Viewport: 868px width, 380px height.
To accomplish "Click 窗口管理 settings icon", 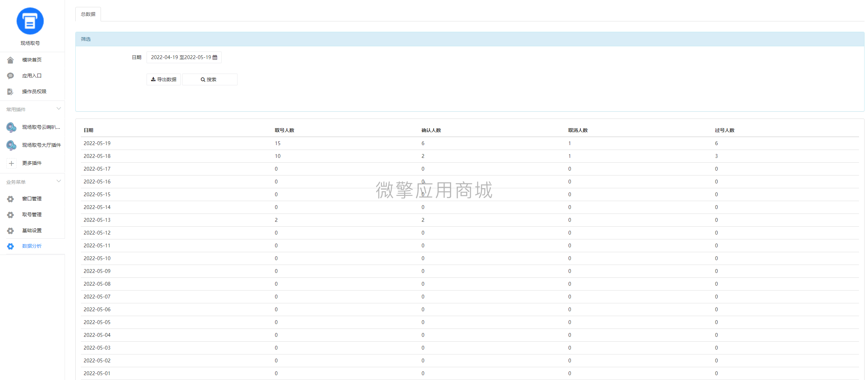I will 10,199.
